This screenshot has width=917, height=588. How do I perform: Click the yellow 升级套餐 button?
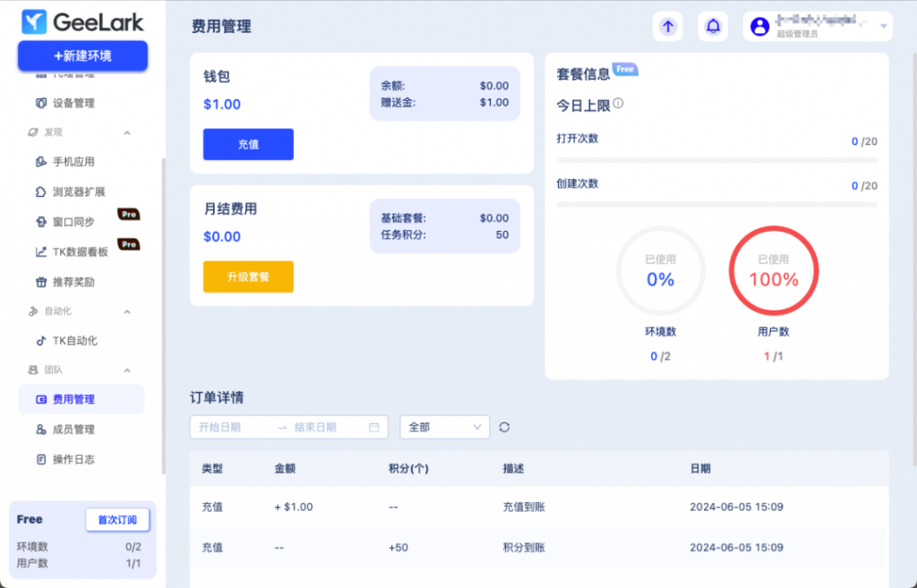(248, 277)
